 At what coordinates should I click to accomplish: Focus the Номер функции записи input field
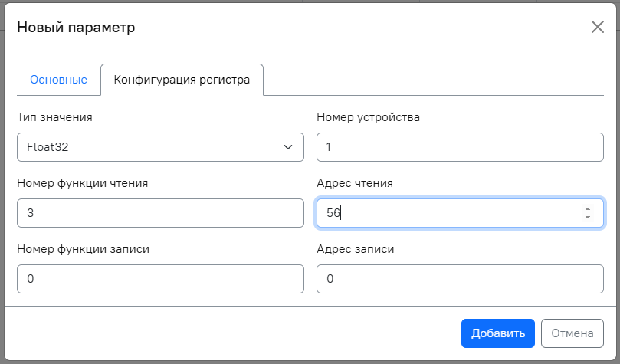[160, 279]
